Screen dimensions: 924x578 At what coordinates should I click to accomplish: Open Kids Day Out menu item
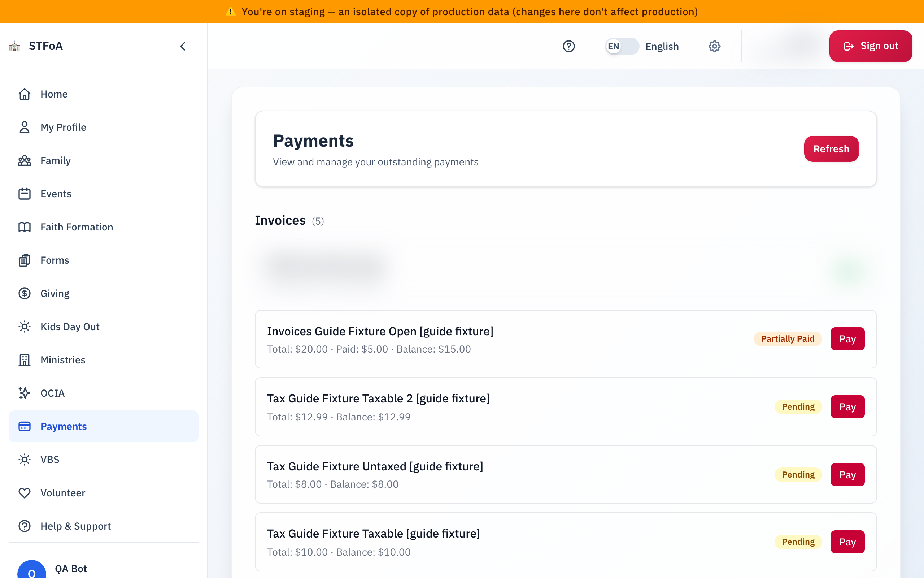tap(104, 327)
